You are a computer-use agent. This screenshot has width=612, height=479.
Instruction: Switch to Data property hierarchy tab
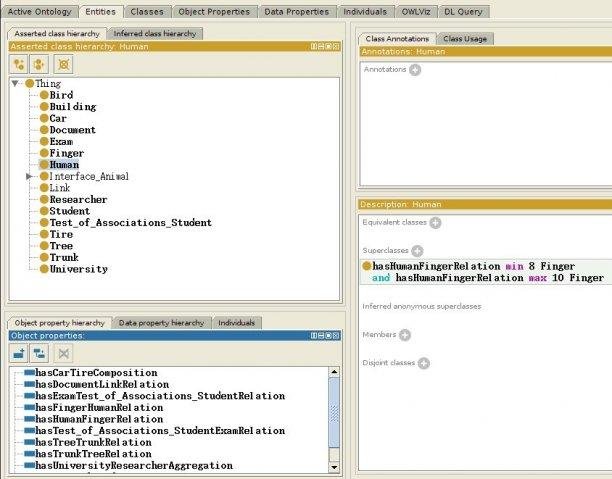[x=161, y=323]
